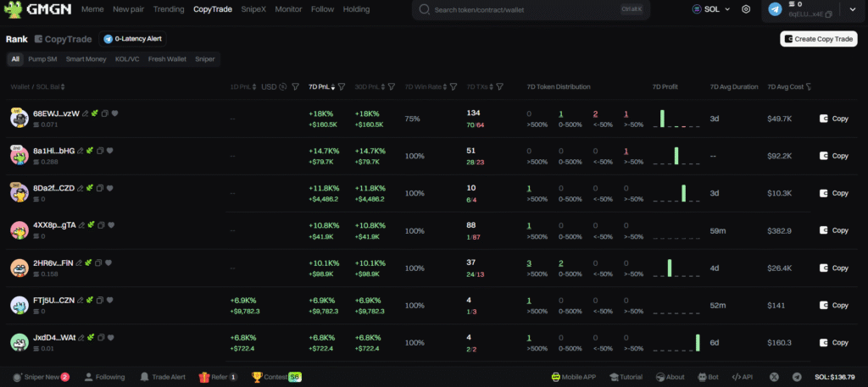Click the GMGN frog logo
This screenshot has width=868, height=387.
tap(13, 9)
